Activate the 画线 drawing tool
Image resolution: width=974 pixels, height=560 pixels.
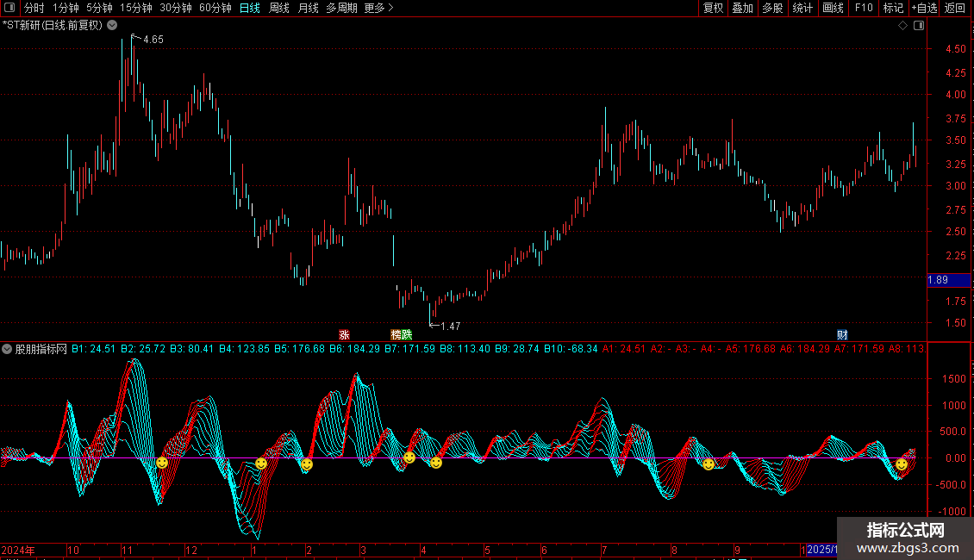pyautogui.click(x=833, y=8)
